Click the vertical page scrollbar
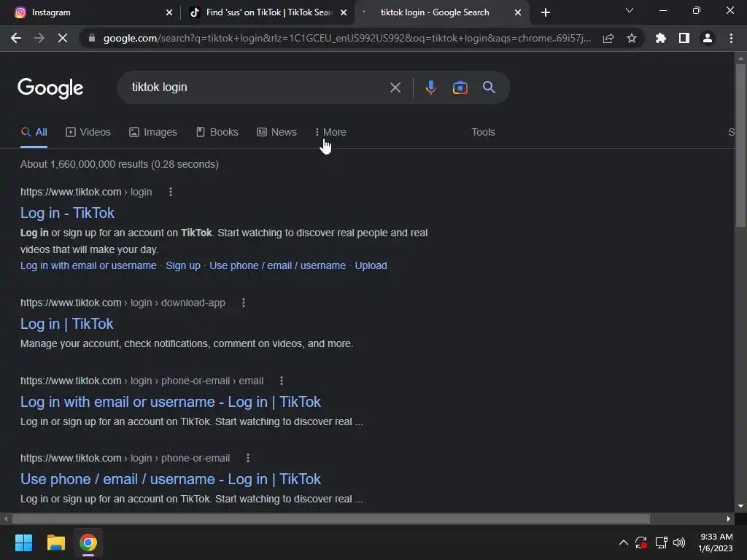The image size is (747, 560). tap(740, 145)
